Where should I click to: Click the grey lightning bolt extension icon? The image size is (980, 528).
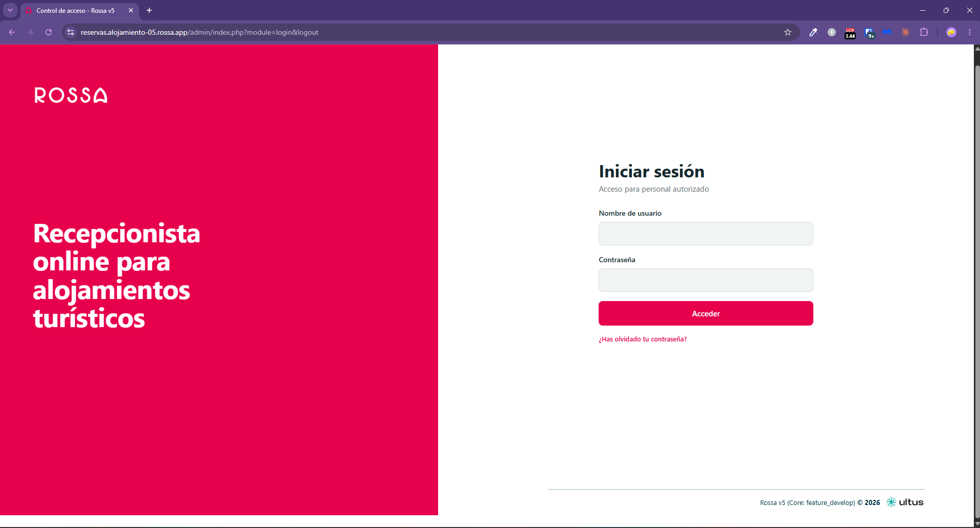click(832, 32)
